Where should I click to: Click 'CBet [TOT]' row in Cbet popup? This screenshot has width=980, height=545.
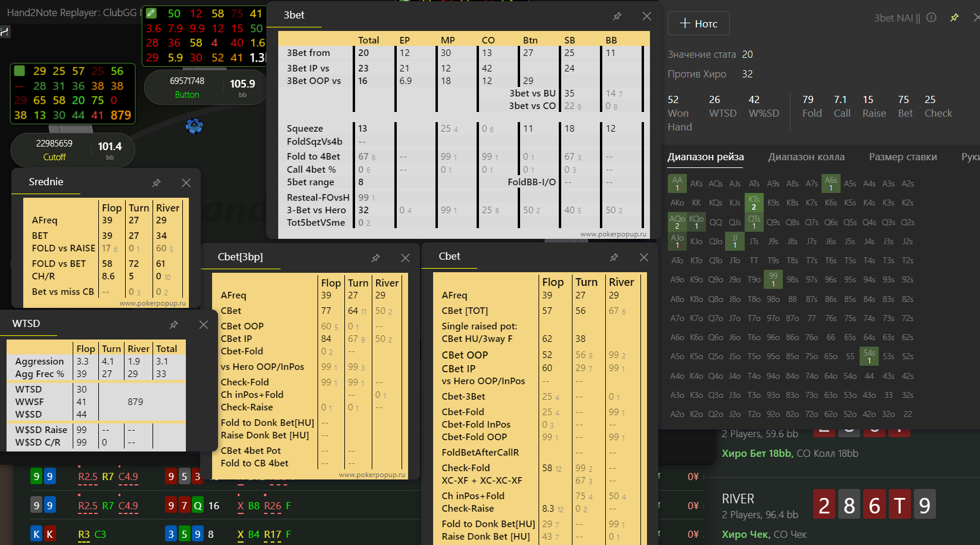click(x=465, y=311)
